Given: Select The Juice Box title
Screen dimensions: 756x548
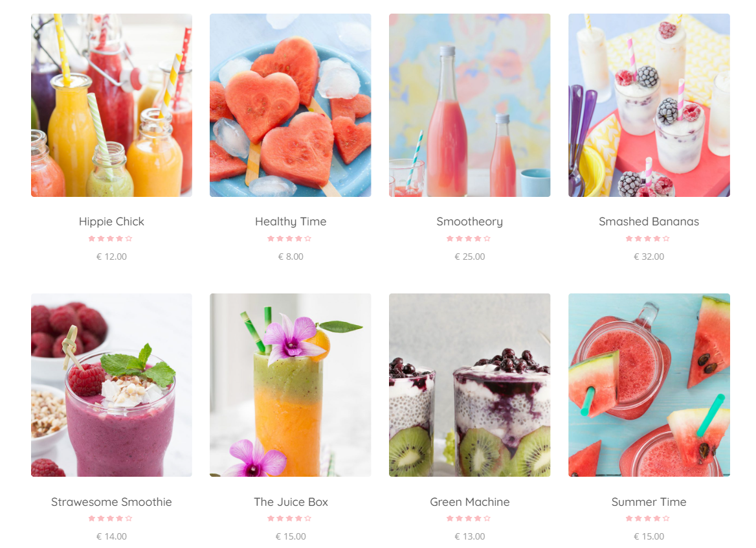Looking at the screenshot, I should 291,502.
